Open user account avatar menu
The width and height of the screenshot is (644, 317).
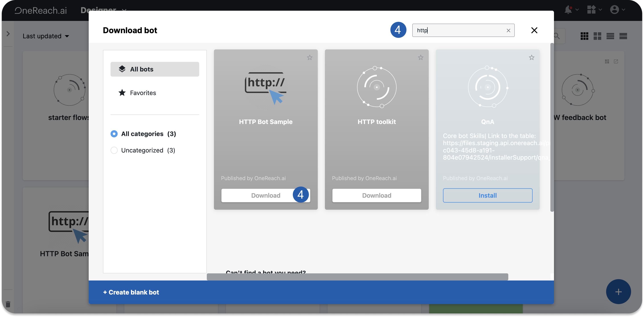point(614,10)
